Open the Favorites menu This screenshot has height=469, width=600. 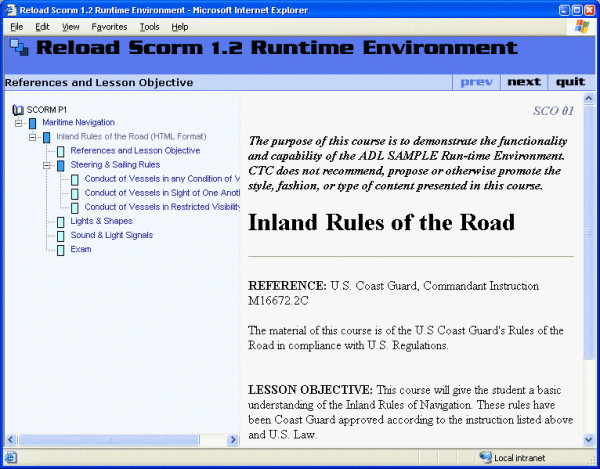(109, 27)
